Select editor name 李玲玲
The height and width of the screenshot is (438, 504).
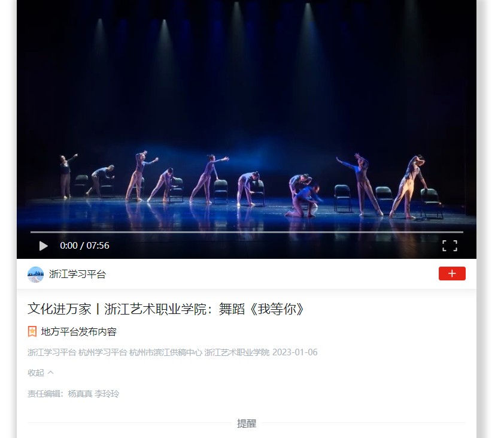107,394
